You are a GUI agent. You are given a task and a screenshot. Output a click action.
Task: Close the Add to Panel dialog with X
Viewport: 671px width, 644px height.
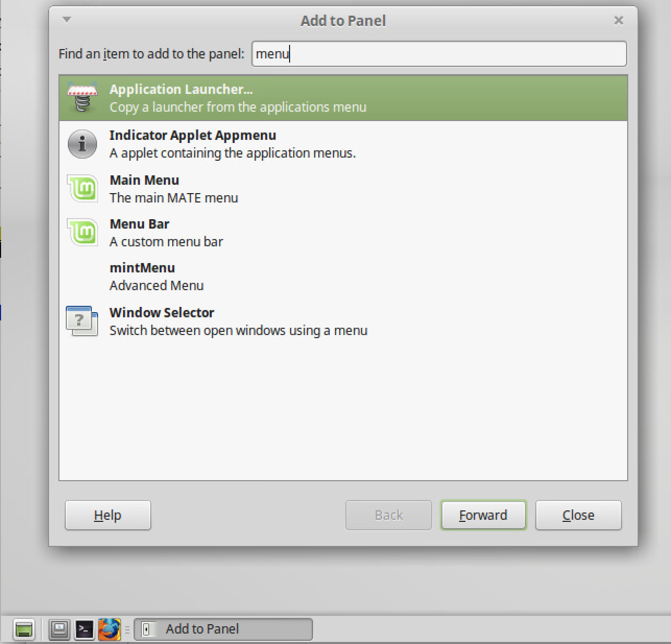tap(619, 20)
